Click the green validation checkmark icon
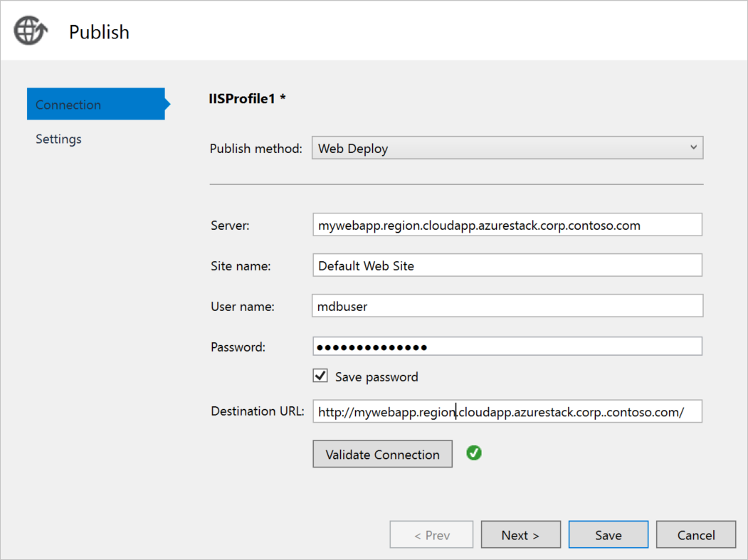This screenshot has height=560, width=748. coord(474,453)
